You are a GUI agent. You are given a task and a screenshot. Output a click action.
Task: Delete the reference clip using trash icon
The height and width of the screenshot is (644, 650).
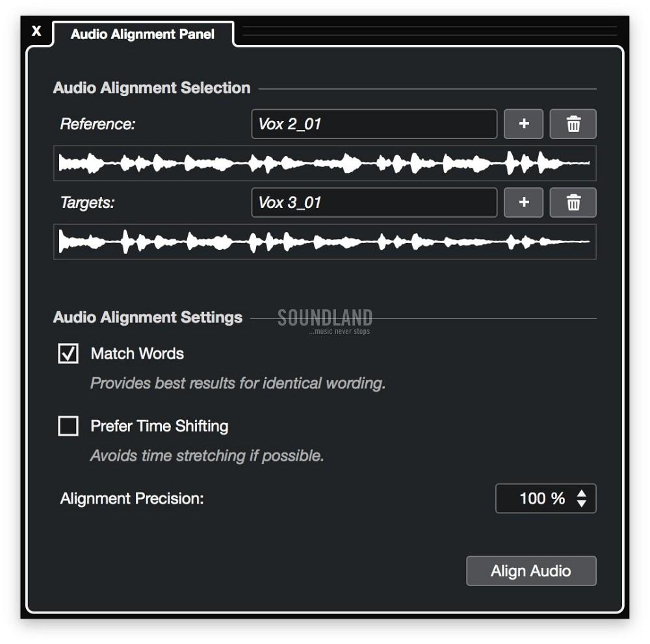573,124
